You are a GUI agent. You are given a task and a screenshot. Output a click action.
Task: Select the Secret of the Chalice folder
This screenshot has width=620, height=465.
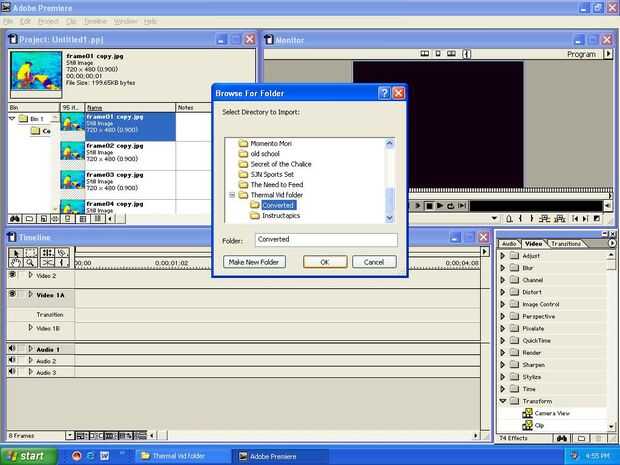pos(281,164)
